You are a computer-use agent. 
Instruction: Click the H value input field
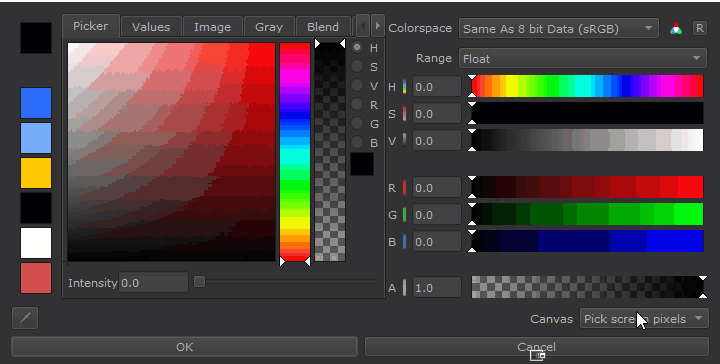tap(437, 87)
